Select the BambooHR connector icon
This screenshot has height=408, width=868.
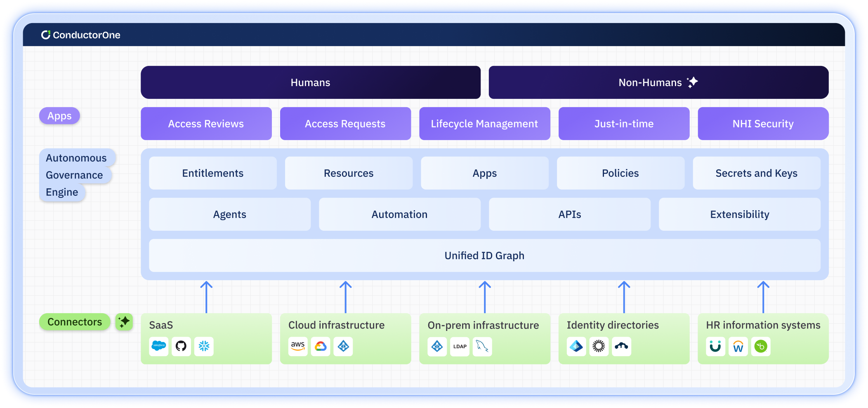point(761,347)
